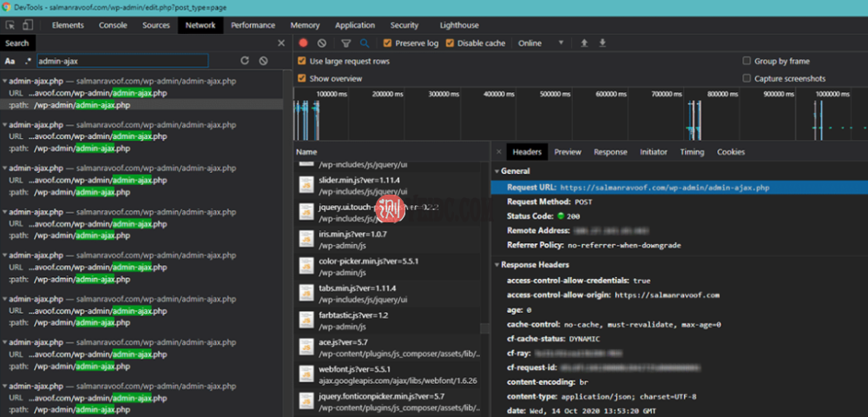Select the content-encoding br row
Screen dimensions: 868x417
(679, 382)
